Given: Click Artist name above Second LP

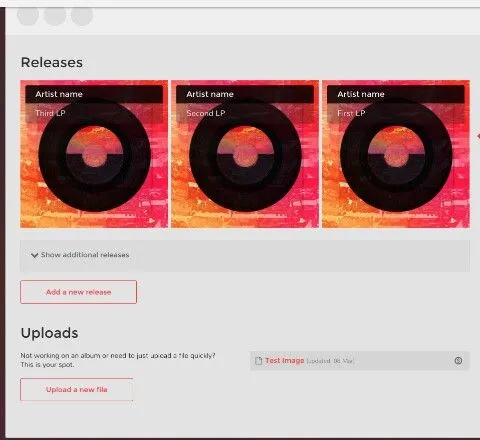Looking at the screenshot, I should pyautogui.click(x=210, y=94).
